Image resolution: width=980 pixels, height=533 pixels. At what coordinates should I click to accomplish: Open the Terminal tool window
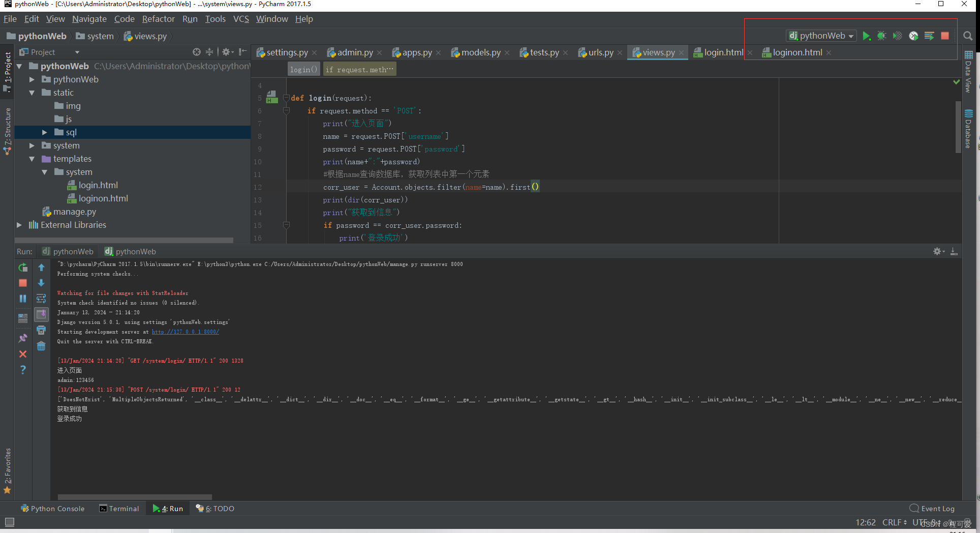click(x=120, y=508)
